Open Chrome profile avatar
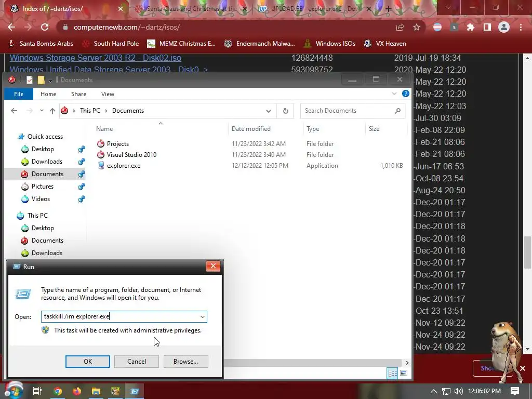Screen dimensions: 532x399 tap(504, 27)
